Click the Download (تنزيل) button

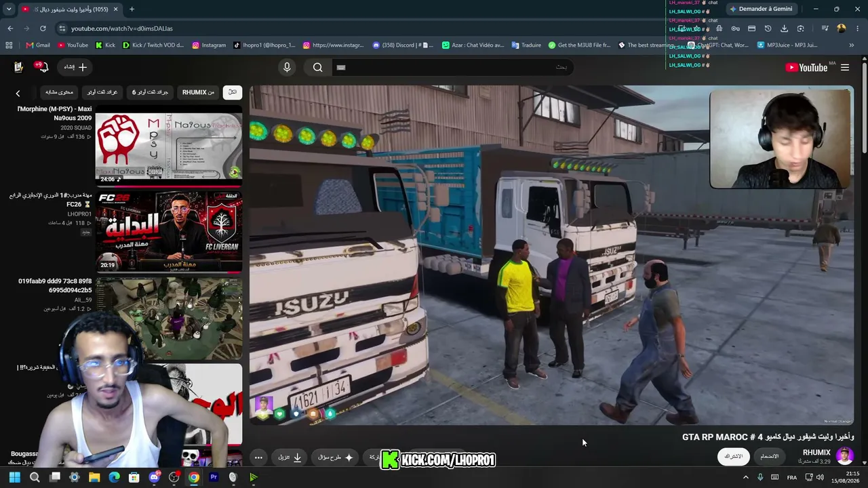(290, 457)
